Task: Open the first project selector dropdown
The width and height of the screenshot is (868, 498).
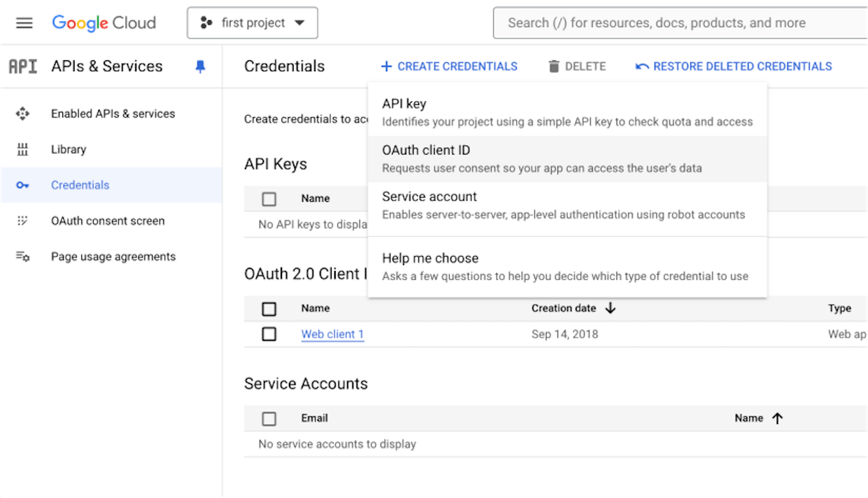Action: 252,23
